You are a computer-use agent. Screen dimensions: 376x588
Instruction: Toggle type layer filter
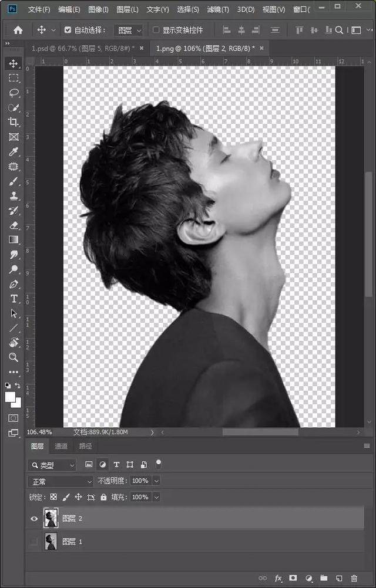[x=116, y=465]
